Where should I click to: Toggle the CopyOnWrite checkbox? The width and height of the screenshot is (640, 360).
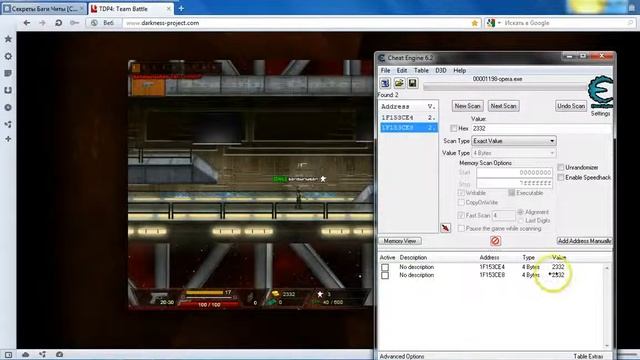coord(461,202)
